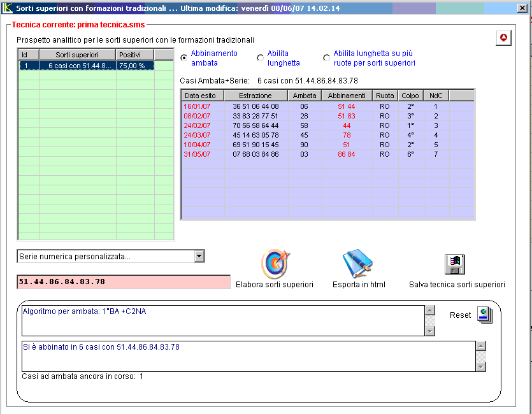Click Salva tecnica sorti superiori label

click(x=457, y=285)
